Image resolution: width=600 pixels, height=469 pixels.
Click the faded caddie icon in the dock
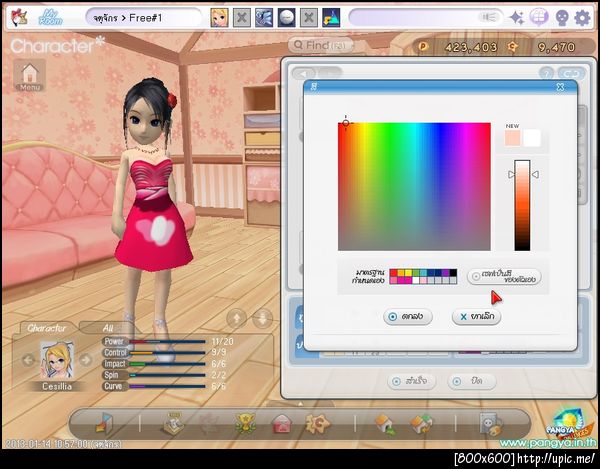[209, 424]
